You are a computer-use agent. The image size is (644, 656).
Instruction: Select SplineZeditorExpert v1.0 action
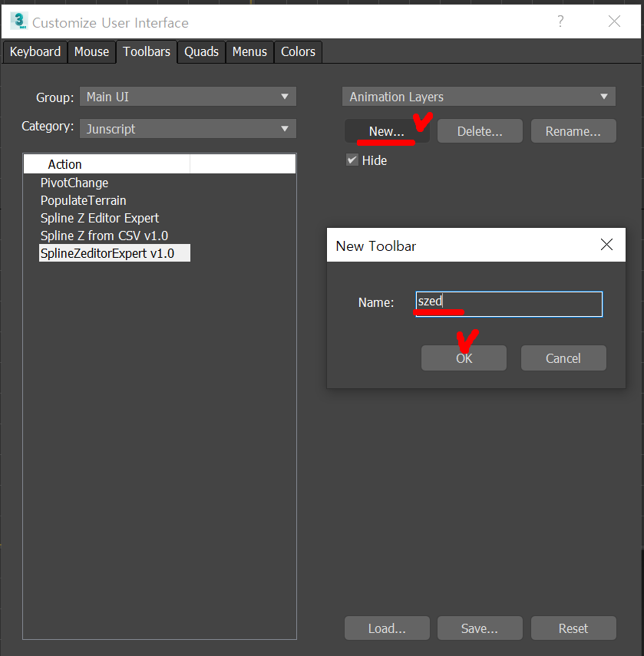[114, 253]
